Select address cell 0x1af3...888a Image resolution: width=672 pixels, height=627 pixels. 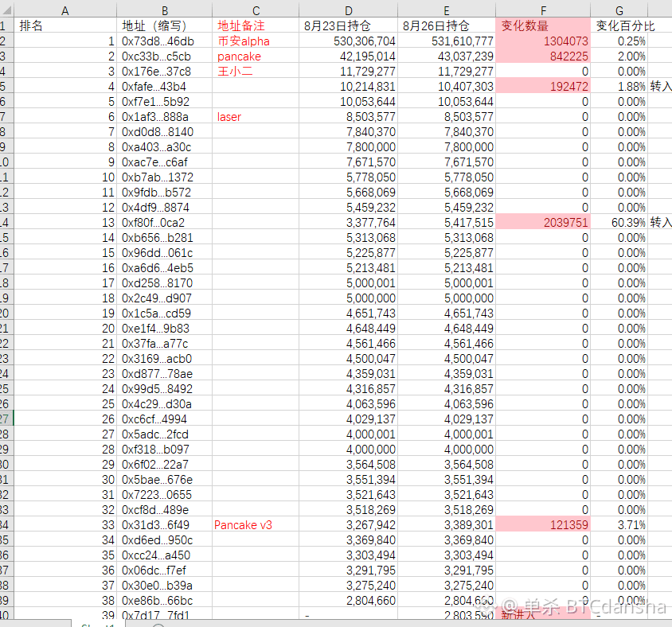click(165, 116)
